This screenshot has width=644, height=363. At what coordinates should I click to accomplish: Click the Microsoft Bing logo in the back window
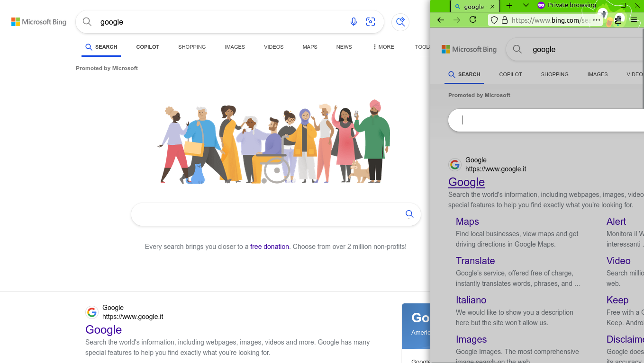[x=39, y=22]
